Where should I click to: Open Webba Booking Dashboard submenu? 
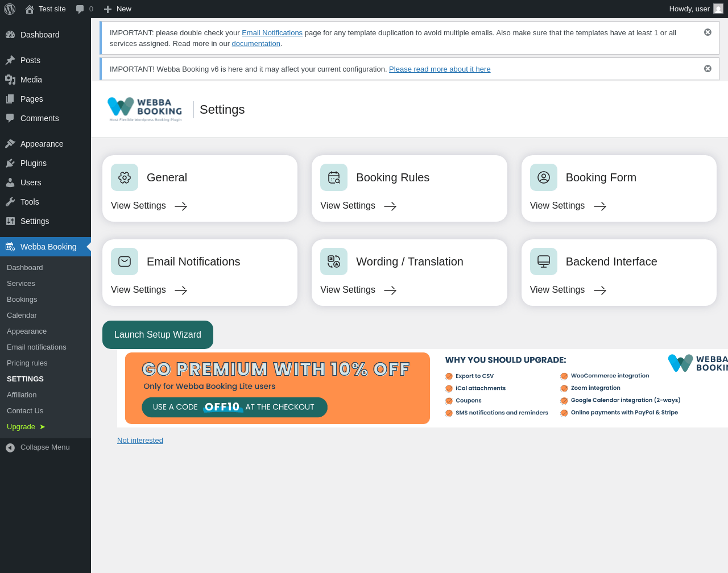(x=45, y=267)
